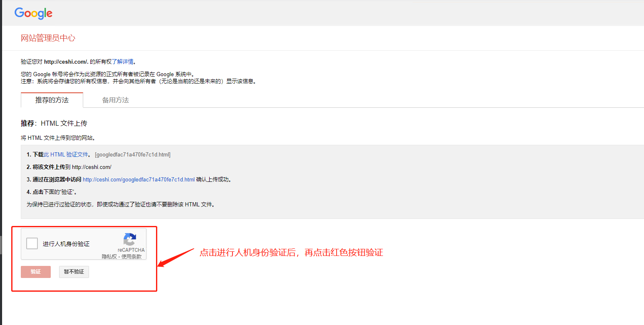Click the 网站管理员中心 title
This screenshot has height=325, width=644.
pyautogui.click(x=48, y=38)
